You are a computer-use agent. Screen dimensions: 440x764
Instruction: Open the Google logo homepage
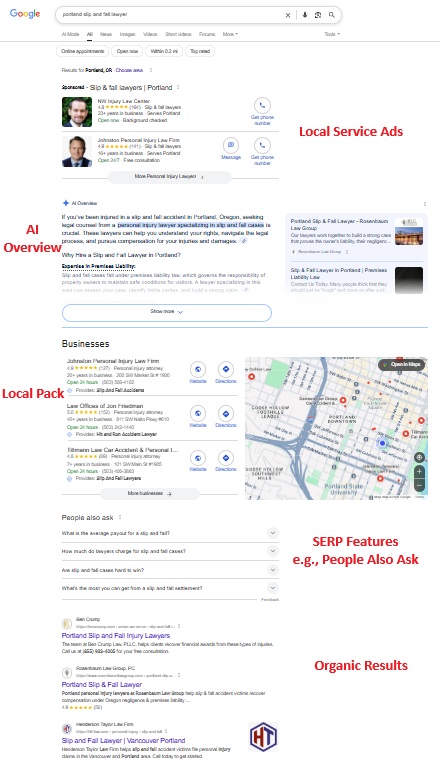point(25,14)
